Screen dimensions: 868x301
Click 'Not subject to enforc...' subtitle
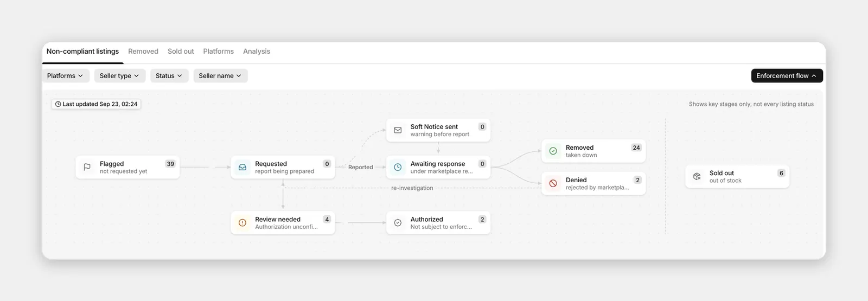(441, 227)
